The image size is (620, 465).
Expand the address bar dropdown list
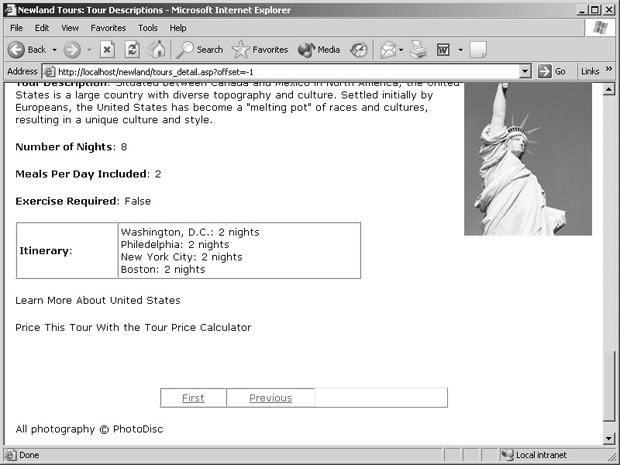click(x=525, y=72)
